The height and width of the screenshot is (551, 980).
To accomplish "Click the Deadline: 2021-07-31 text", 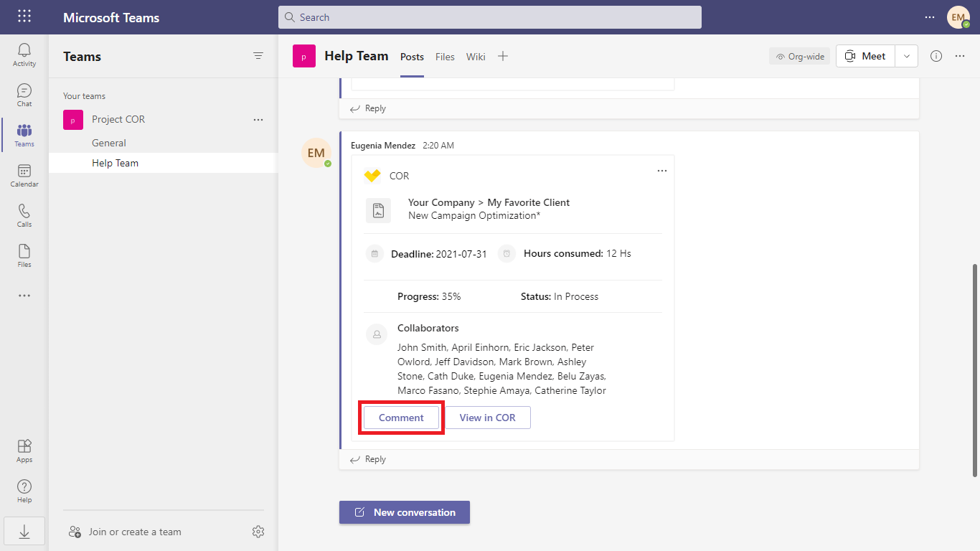I will pos(439,253).
